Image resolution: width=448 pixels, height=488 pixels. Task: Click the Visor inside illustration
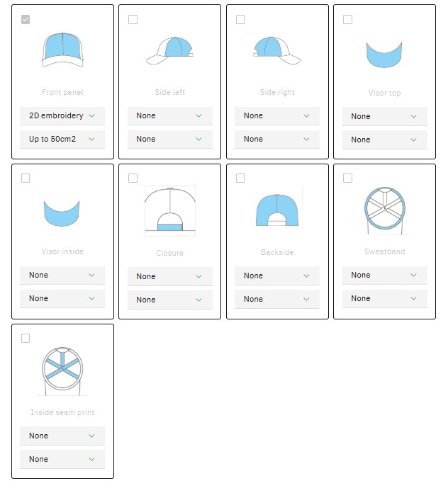click(62, 213)
